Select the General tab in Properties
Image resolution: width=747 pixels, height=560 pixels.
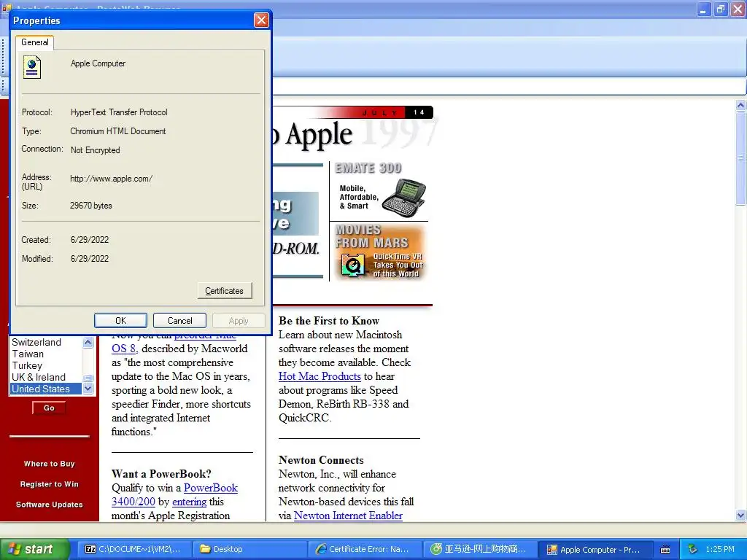(x=35, y=42)
